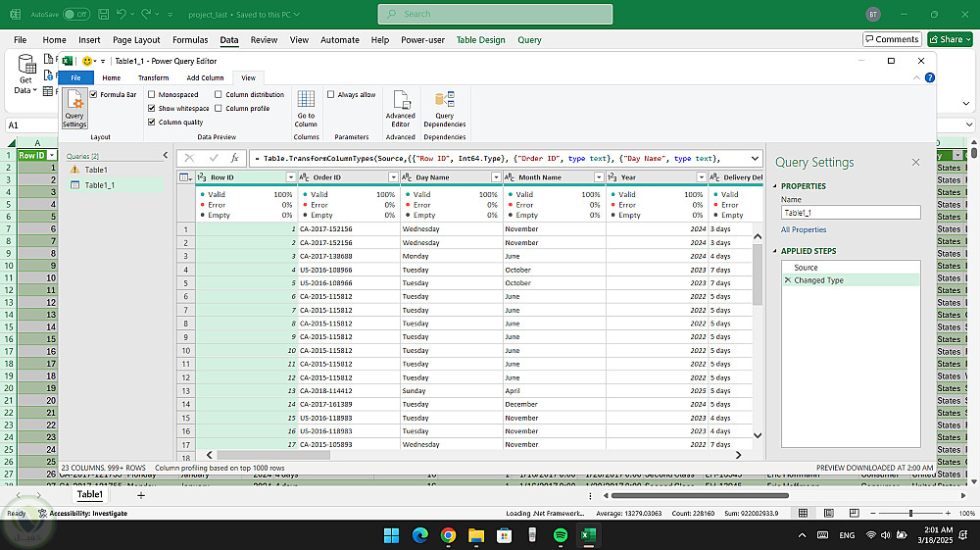
Task: Enable the Column distribution checkbox
Action: (219, 95)
